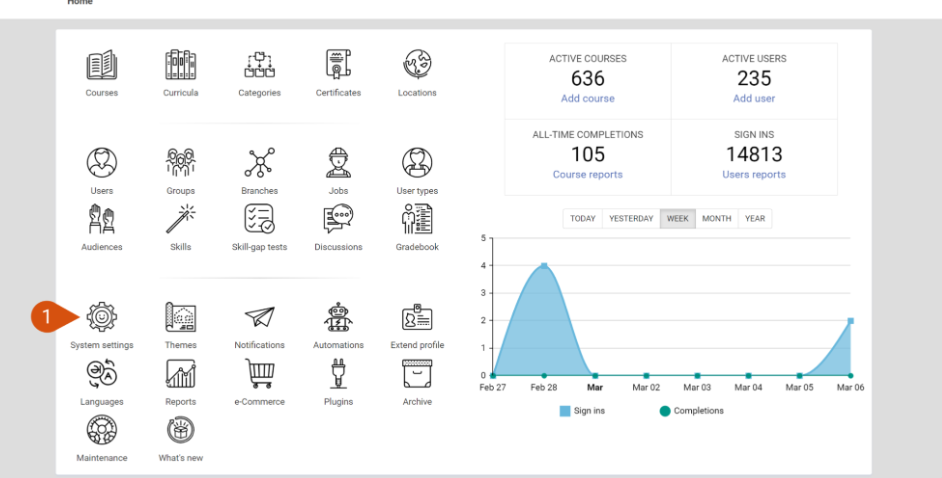Toggle the Completions legend series
Screen dimensions: 942x478
click(691, 411)
